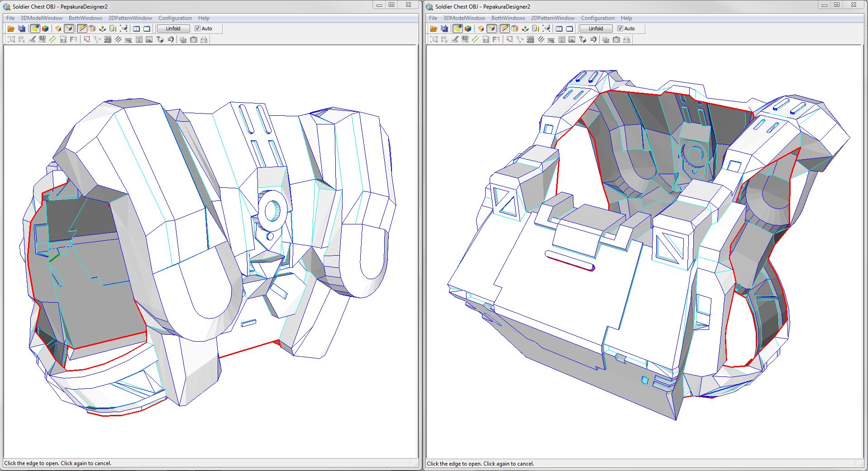Open the Help menu in left window
The width and height of the screenshot is (868, 471).
click(204, 18)
